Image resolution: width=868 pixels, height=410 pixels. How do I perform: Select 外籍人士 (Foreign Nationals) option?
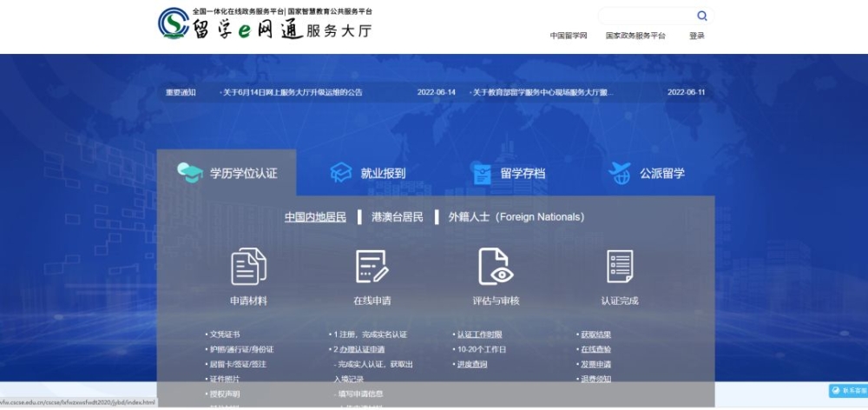[x=516, y=217]
